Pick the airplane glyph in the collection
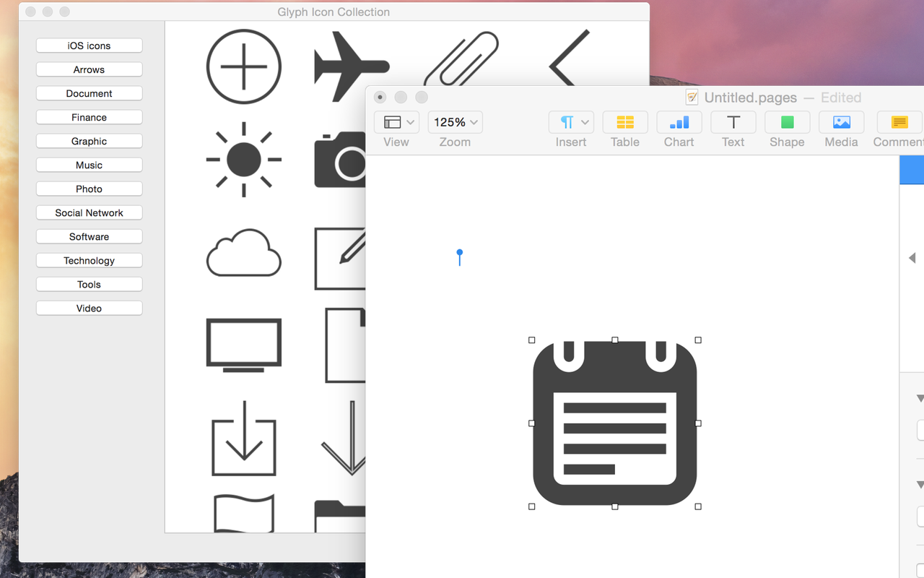The width and height of the screenshot is (924, 578). click(352, 66)
